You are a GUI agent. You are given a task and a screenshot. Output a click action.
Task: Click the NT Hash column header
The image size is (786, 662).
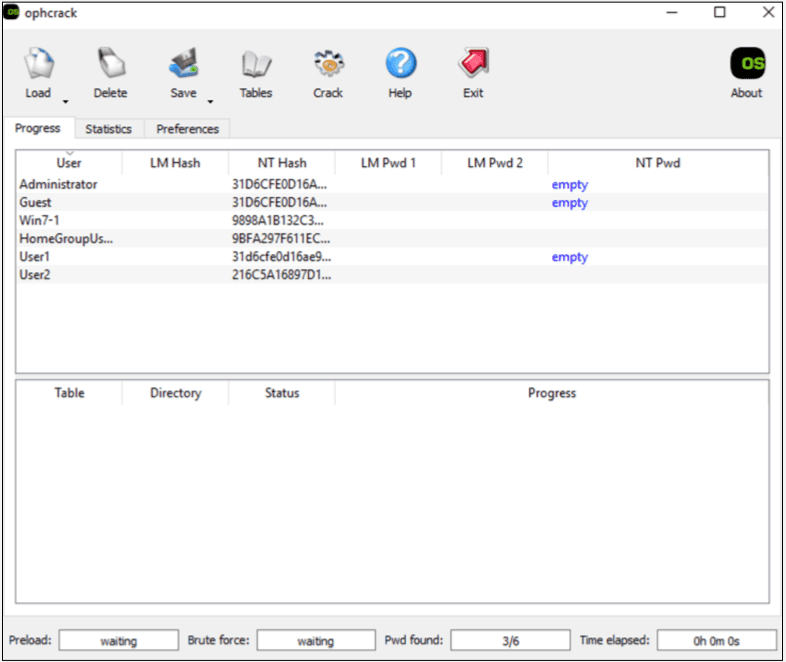coord(282,163)
